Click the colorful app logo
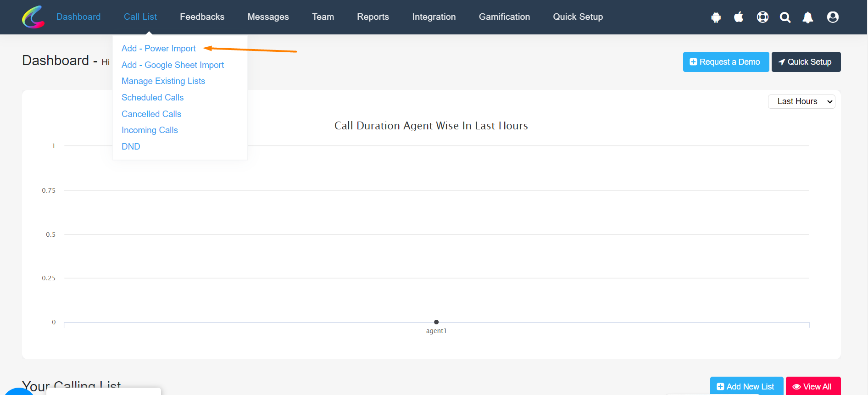868x395 pixels. [33, 17]
